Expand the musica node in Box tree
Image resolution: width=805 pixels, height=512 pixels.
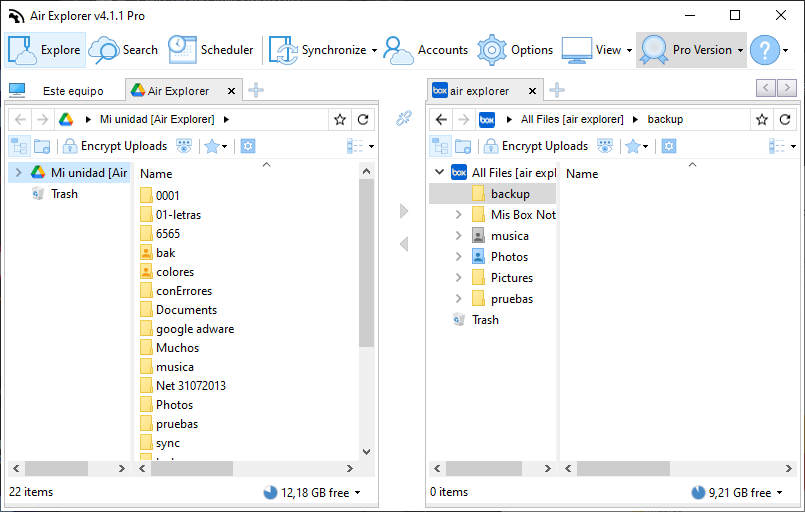[458, 236]
